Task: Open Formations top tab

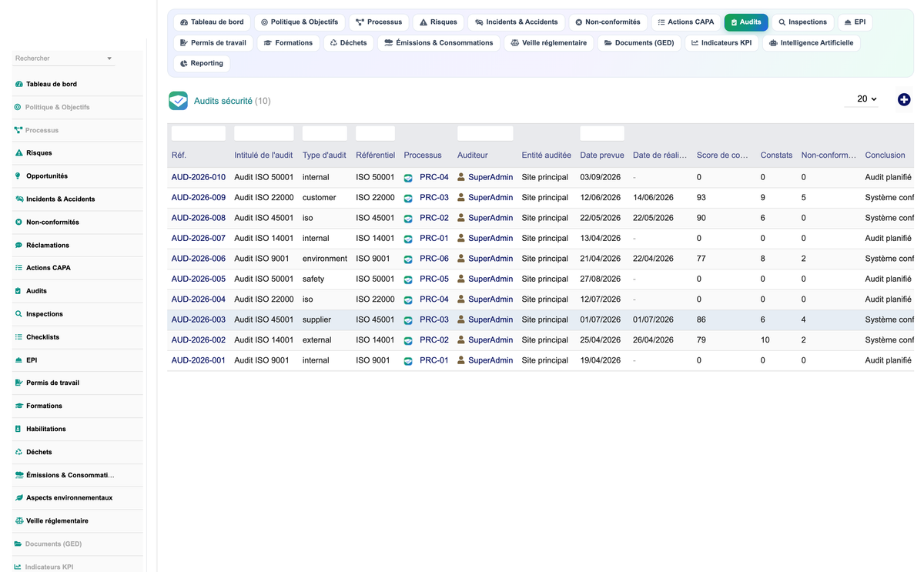Action: click(288, 43)
